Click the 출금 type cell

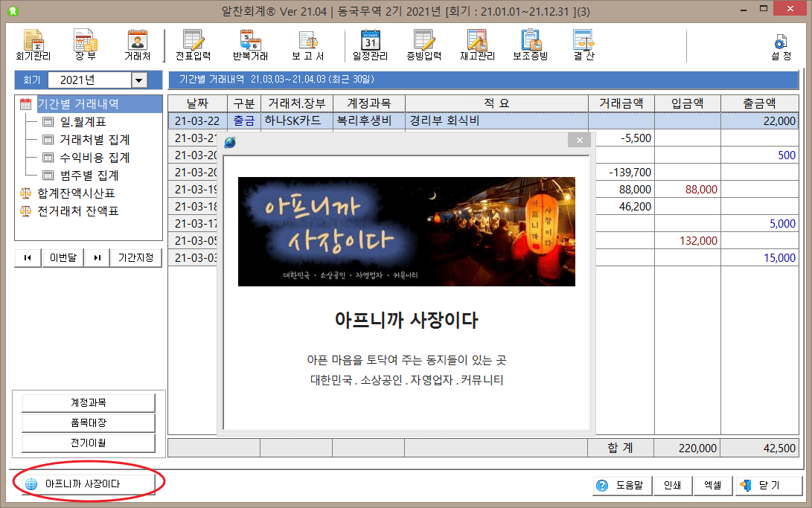pos(244,121)
